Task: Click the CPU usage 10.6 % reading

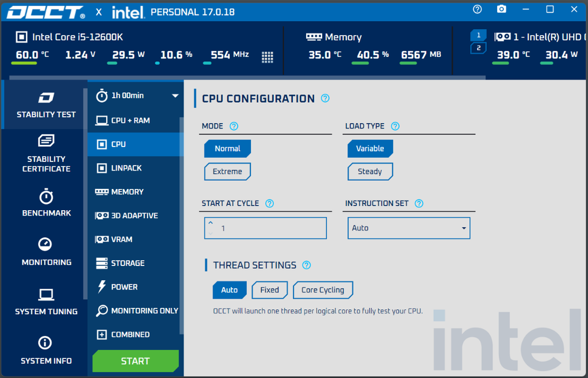Action: pyautogui.click(x=176, y=55)
